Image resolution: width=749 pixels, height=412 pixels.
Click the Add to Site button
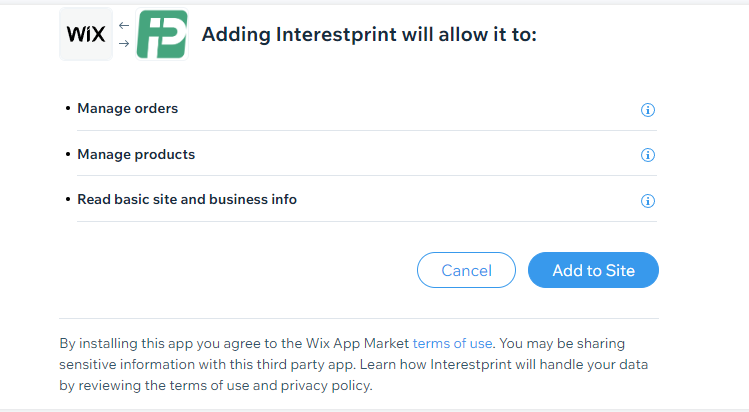click(593, 270)
